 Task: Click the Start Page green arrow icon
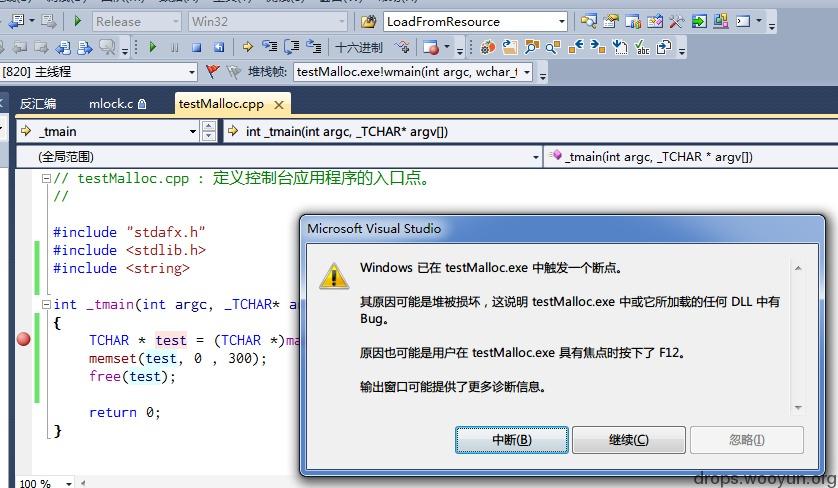click(x=699, y=21)
